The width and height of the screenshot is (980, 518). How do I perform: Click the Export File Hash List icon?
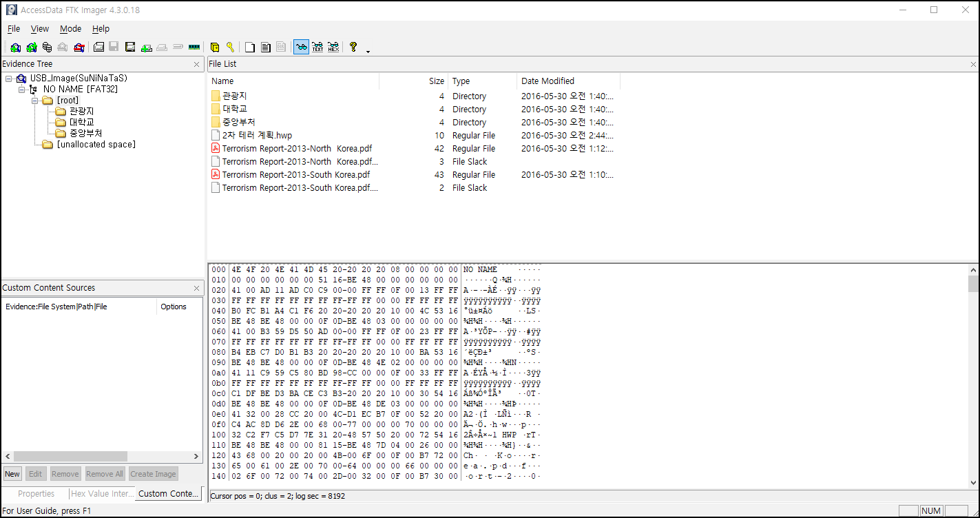click(x=265, y=48)
